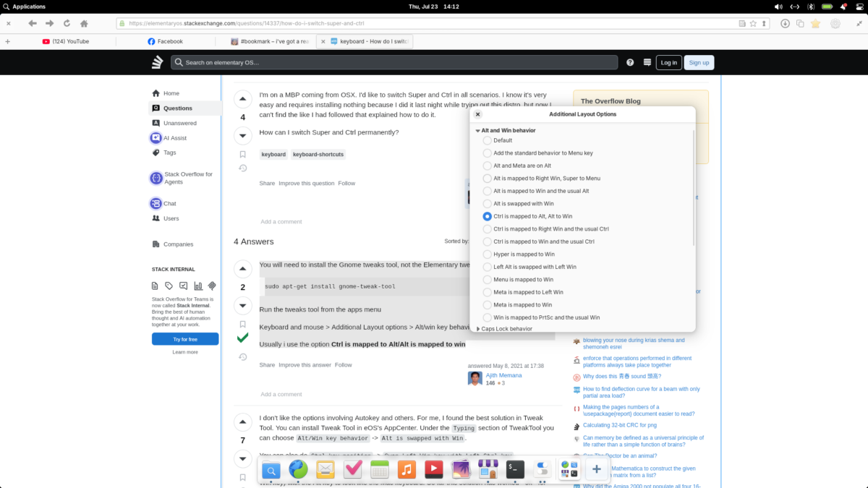Image resolution: width=868 pixels, height=488 pixels.
Task: Open the session power indicator in the top panel
Action: 859,7
